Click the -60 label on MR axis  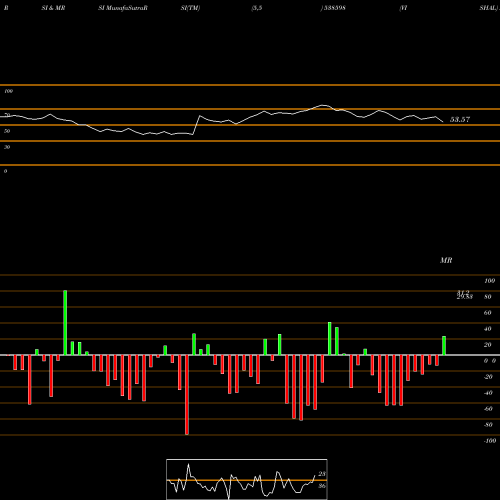[x=488, y=409]
